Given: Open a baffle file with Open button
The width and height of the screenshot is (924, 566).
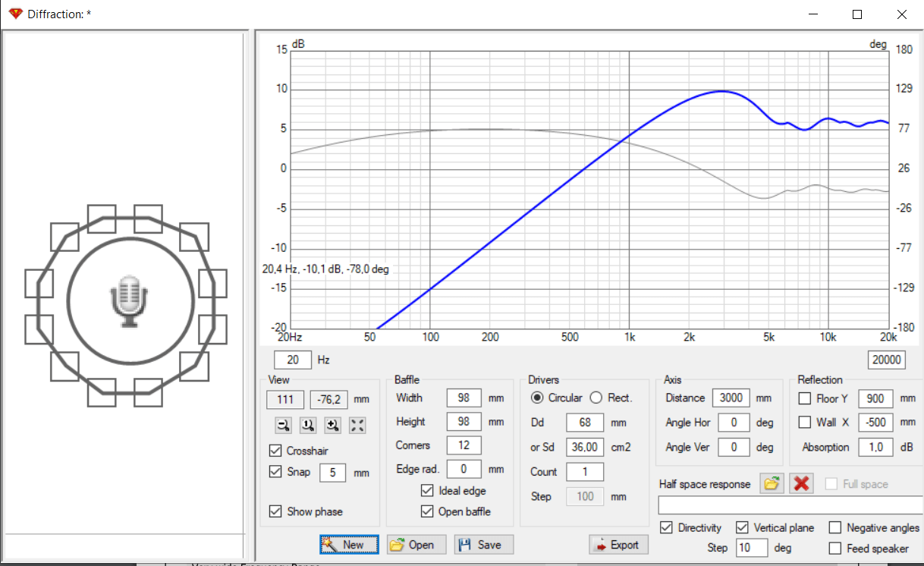Looking at the screenshot, I should pyautogui.click(x=416, y=545).
